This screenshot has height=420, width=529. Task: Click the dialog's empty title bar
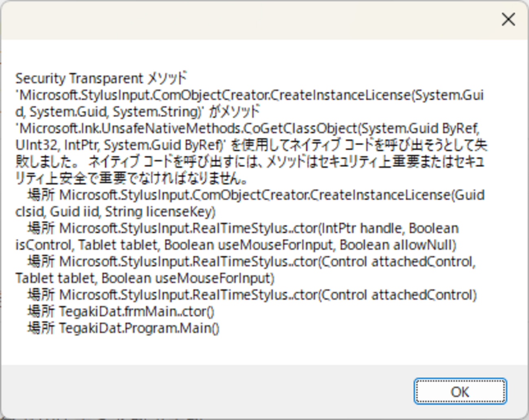[x=244, y=19]
